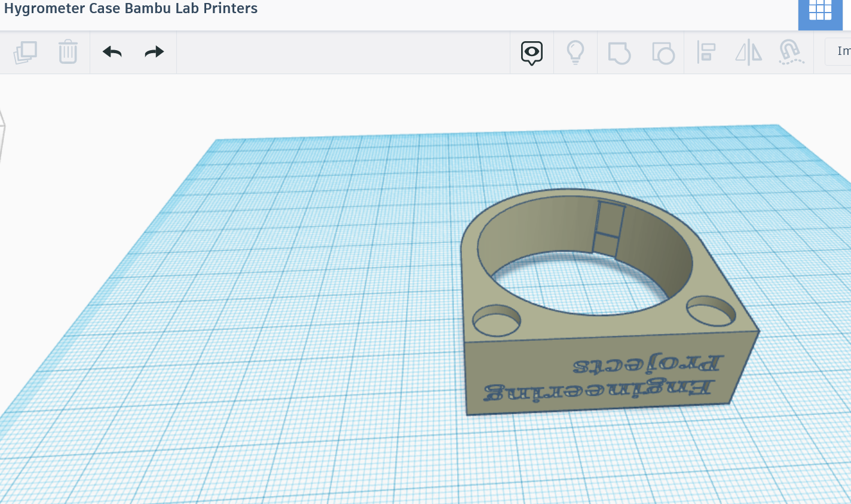
Task: Duplicate the design using the copy icon
Action: click(25, 52)
